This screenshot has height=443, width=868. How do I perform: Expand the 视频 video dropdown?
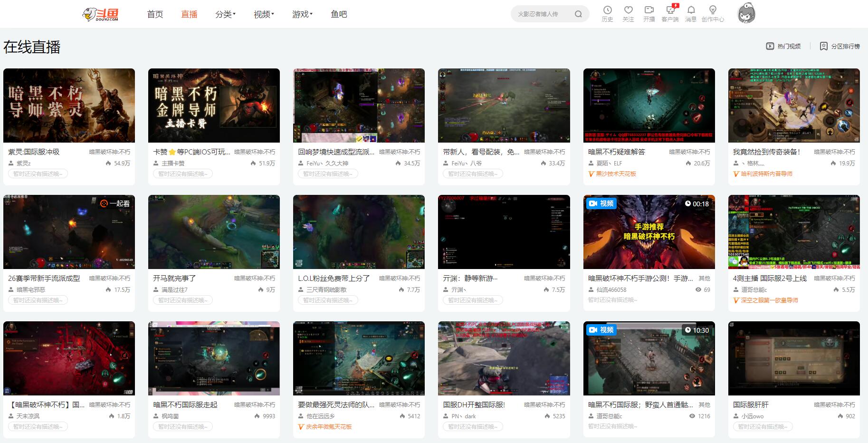pos(264,14)
